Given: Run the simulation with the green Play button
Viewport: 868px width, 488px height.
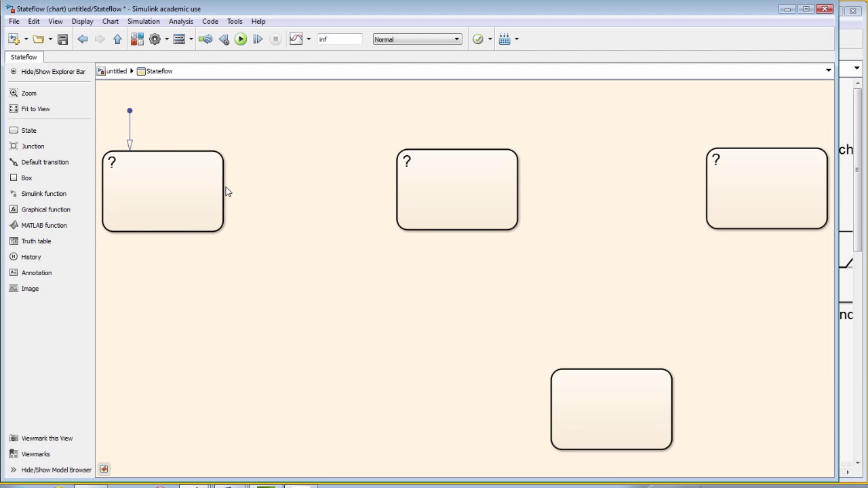Looking at the screenshot, I should pos(241,39).
